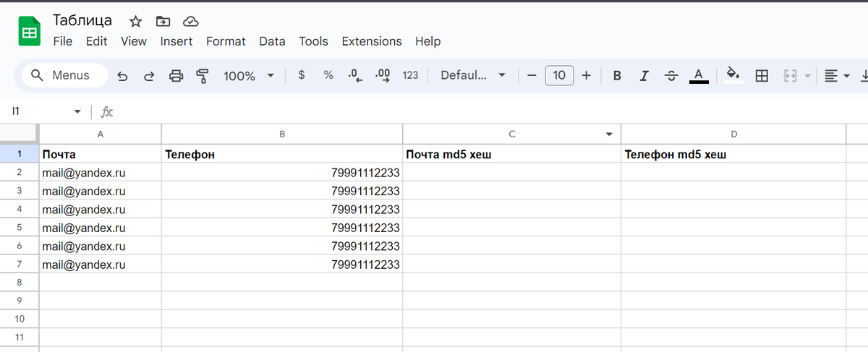Select the Телефон md5 хеш cell
The image size is (868, 352).
pos(733,154)
